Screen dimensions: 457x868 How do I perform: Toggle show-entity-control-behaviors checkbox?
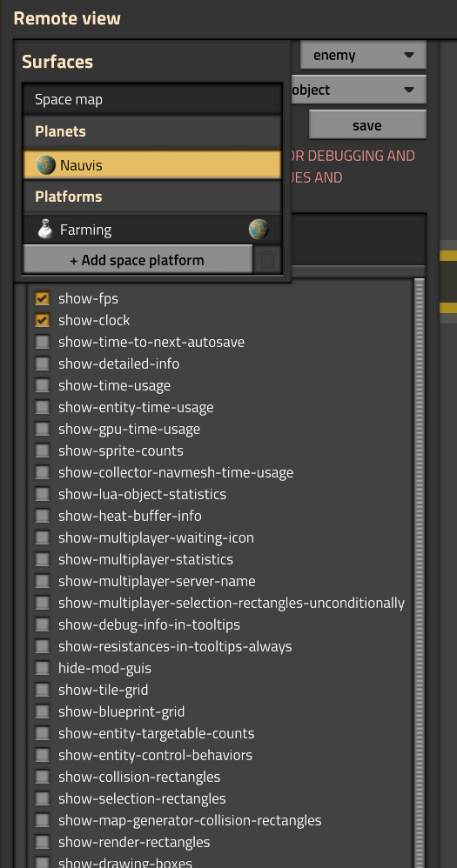coord(42,755)
